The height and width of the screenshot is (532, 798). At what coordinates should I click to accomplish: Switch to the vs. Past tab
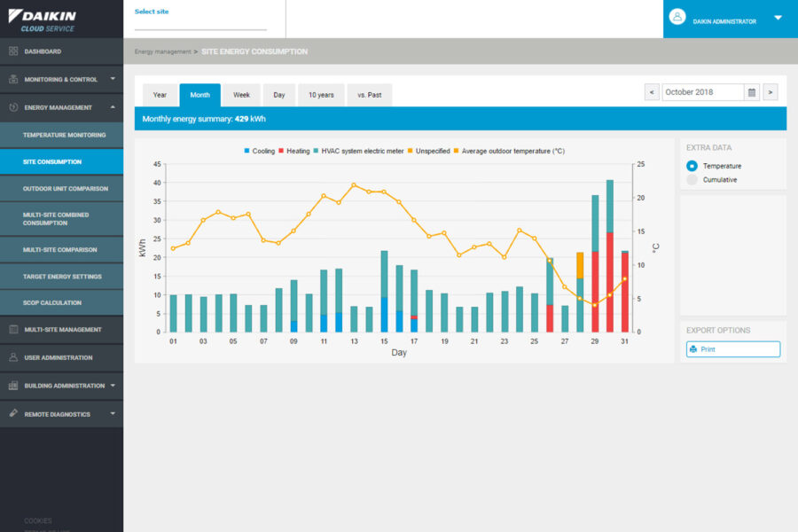click(x=370, y=95)
